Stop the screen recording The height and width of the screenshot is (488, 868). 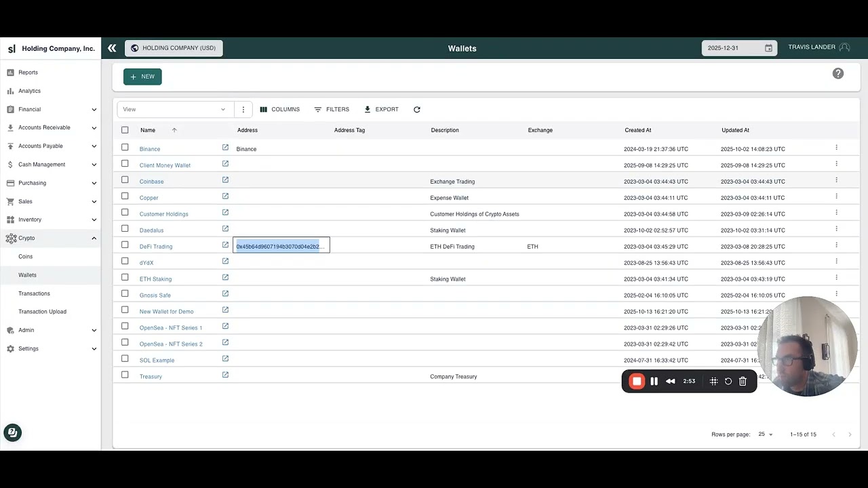click(x=637, y=382)
